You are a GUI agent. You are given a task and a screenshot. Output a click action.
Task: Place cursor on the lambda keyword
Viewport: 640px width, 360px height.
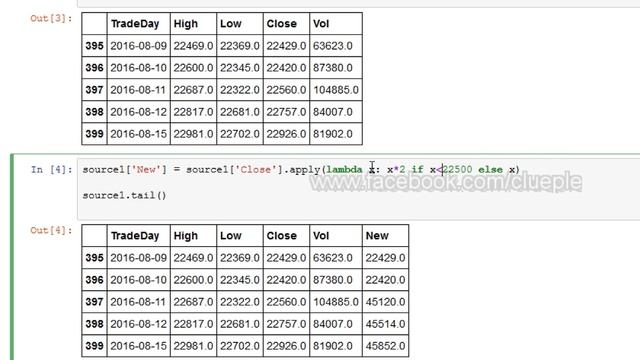[x=344, y=169]
